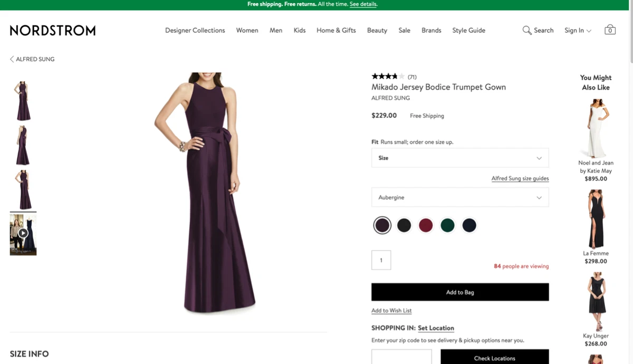Click See details link in banner

pyautogui.click(x=363, y=4)
